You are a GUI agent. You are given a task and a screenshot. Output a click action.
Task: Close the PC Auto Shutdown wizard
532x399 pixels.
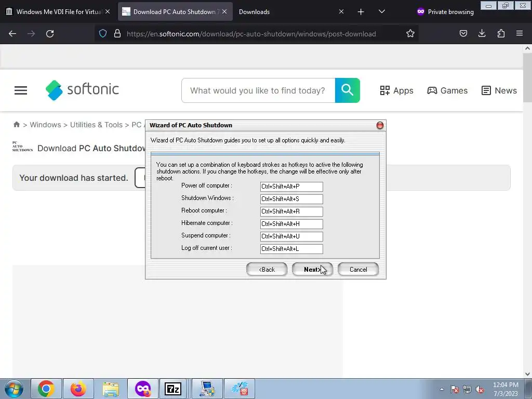[x=380, y=126]
